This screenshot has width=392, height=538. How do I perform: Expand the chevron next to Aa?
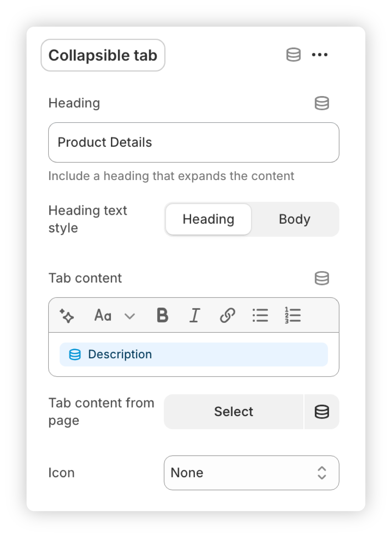[130, 316]
